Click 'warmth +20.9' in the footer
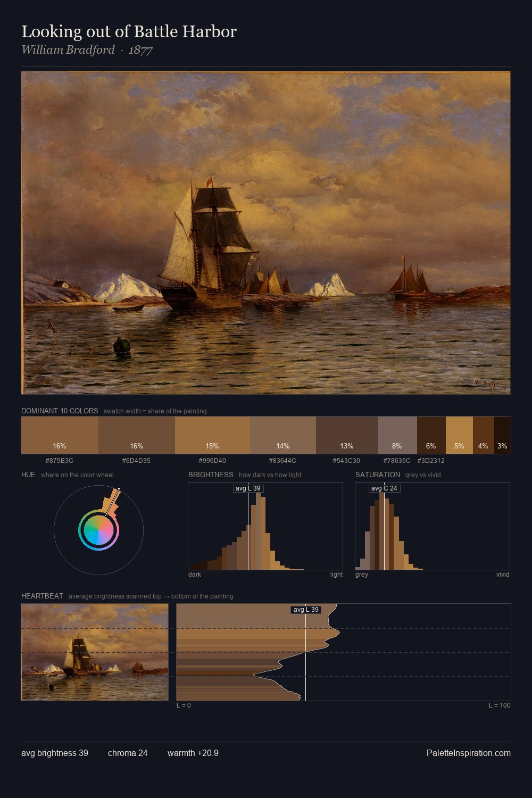 tap(193, 753)
